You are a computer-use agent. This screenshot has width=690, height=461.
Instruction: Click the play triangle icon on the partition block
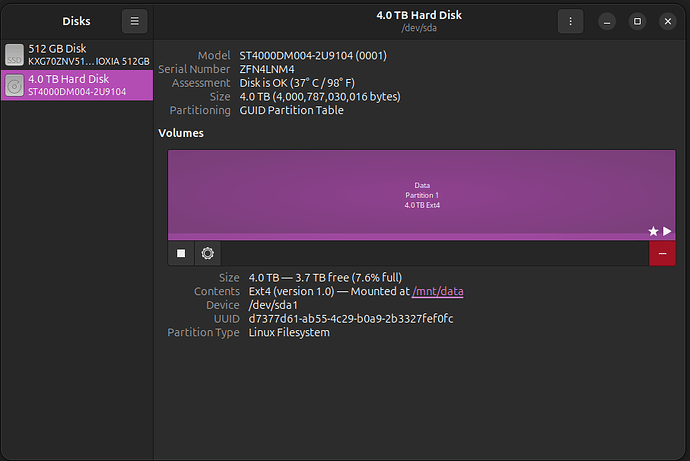coord(667,231)
